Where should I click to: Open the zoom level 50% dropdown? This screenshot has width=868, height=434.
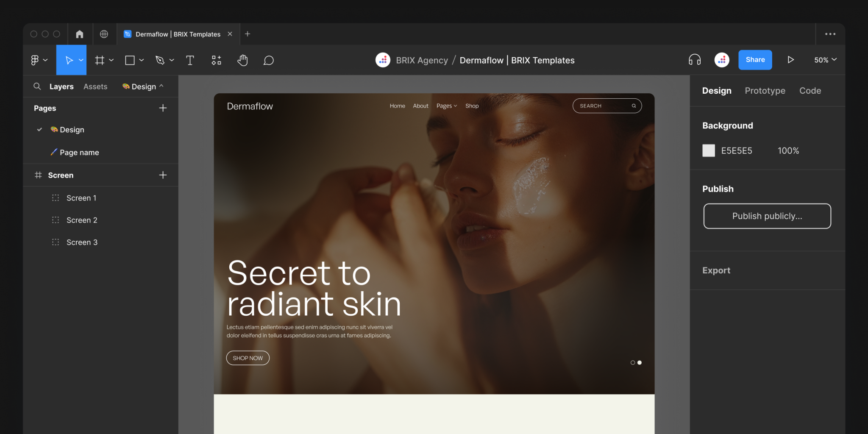click(x=824, y=60)
